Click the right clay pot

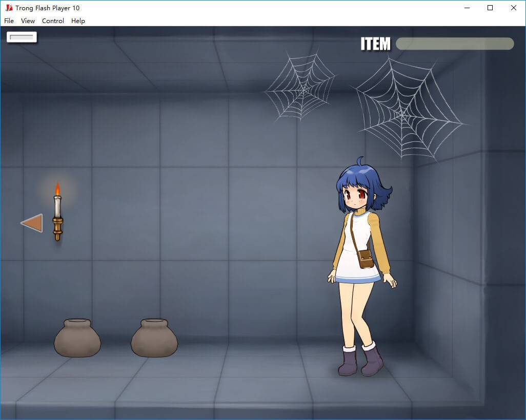pos(154,338)
